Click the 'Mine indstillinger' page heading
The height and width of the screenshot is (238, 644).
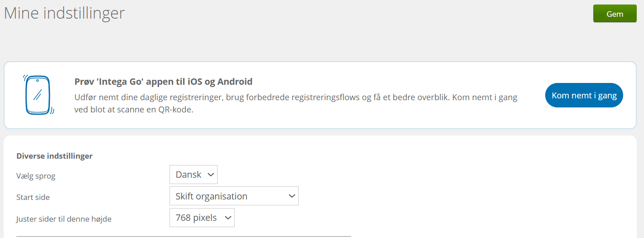[x=64, y=13]
